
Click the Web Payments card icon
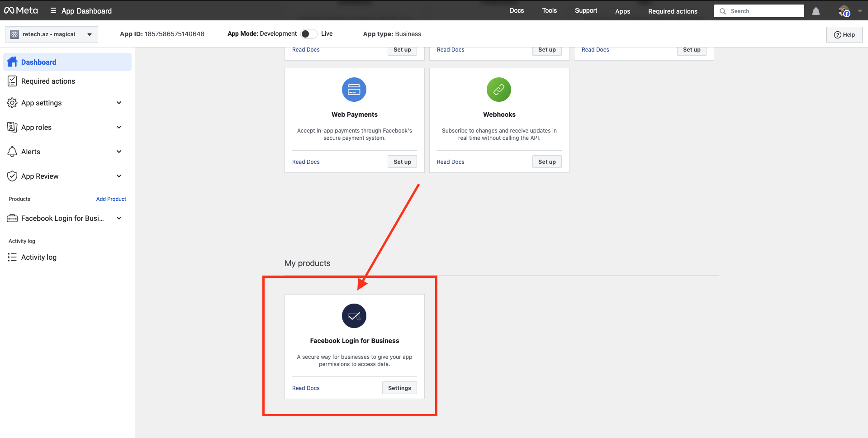pyautogui.click(x=354, y=90)
